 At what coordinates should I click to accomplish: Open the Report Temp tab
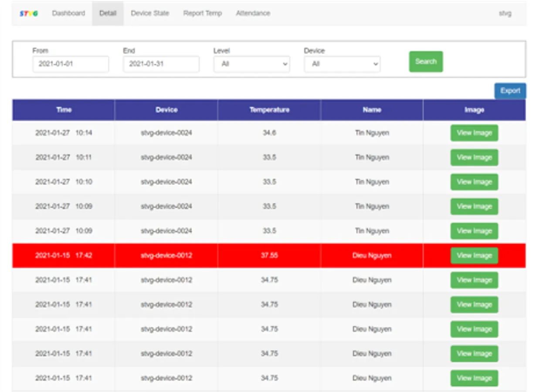coord(202,14)
